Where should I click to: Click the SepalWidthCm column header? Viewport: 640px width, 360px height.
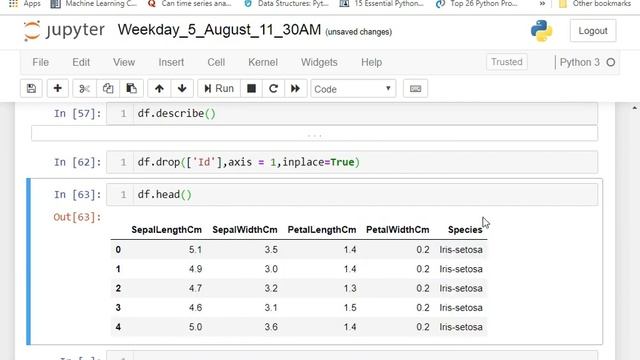[x=245, y=230]
